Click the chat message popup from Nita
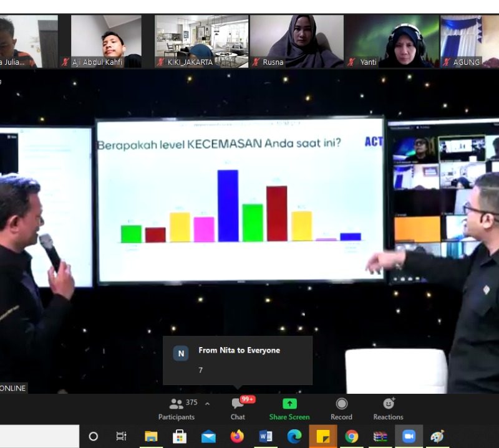499x448 pixels. click(238, 360)
